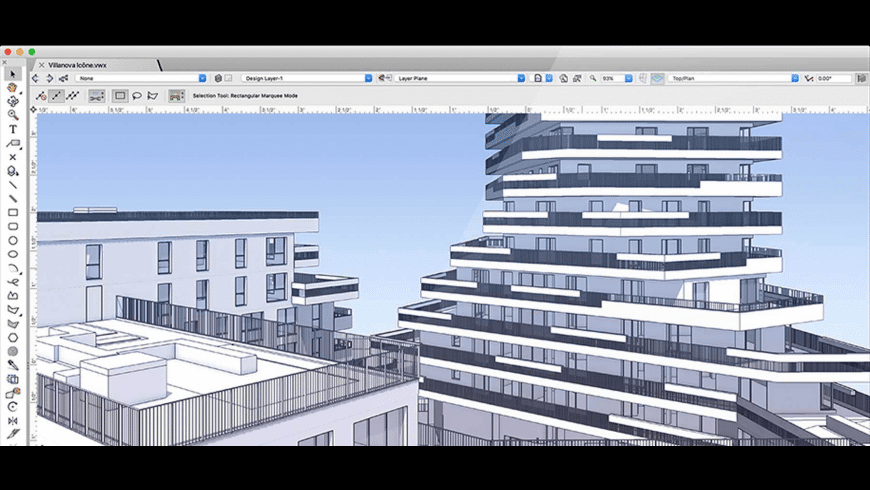Screen dimensions: 870x490
Task: Go to the previous view arrow
Action: coord(36,77)
